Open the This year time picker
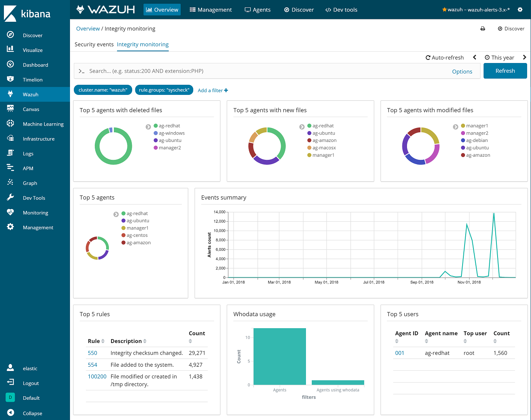This screenshot has height=420, width=531. click(x=500, y=58)
